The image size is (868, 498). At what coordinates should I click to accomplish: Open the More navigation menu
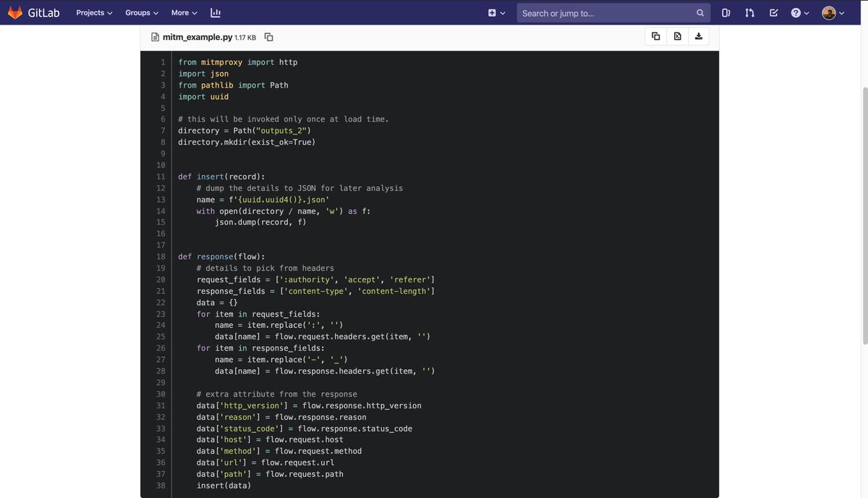pyautogui.click(x=184, y=12)
